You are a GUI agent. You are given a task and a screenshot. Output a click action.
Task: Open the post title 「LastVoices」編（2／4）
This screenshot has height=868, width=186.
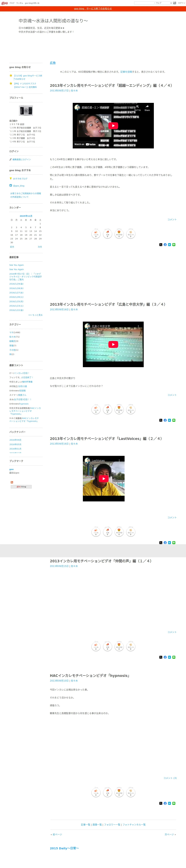pos(106,439)
